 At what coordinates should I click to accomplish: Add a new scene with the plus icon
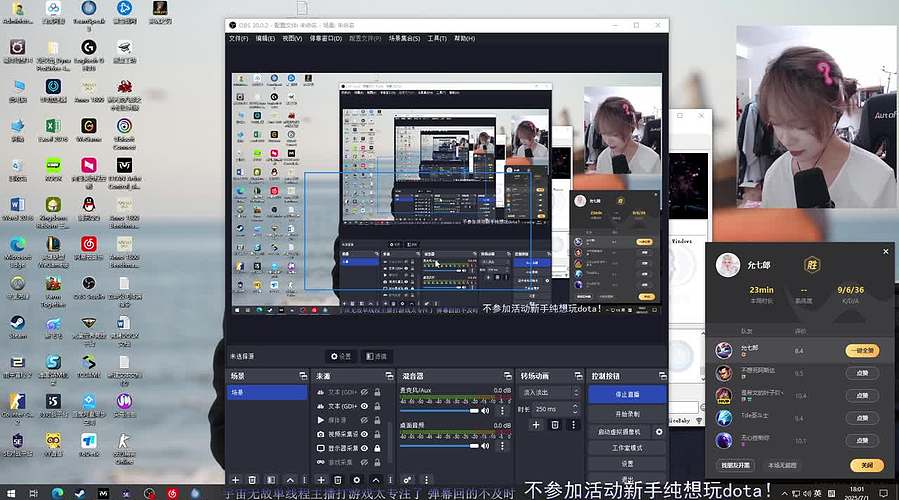tap(235, 480)
